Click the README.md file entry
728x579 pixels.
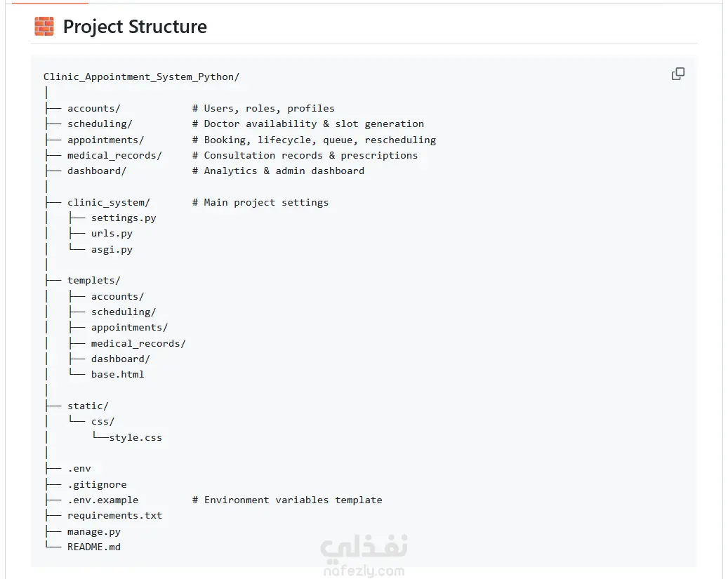94,547
